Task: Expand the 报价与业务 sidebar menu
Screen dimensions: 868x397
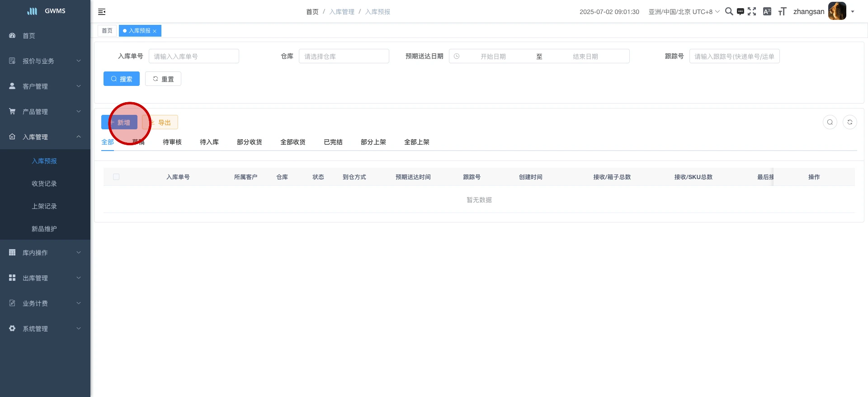Action: coord(45,61)
